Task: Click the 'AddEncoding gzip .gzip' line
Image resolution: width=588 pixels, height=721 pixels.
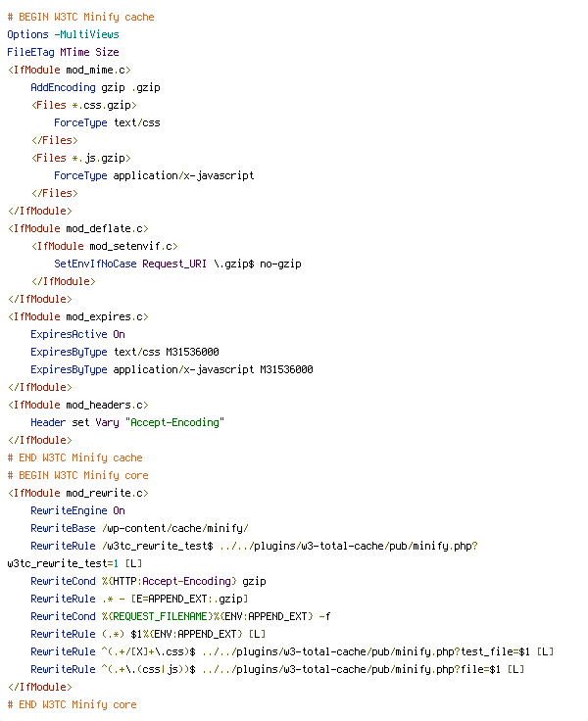Action: pyautogui.click(x=95, y=87)
